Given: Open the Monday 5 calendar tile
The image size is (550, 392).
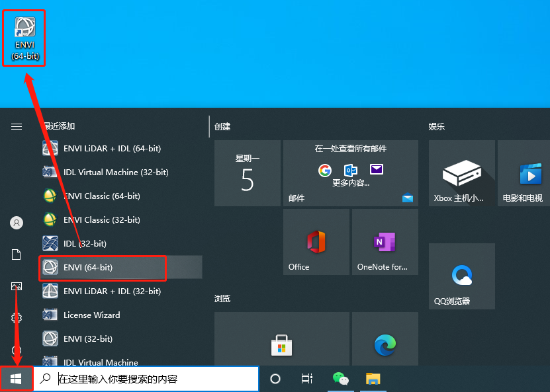Looking at the screenshot, I should (x=248, y=173).
